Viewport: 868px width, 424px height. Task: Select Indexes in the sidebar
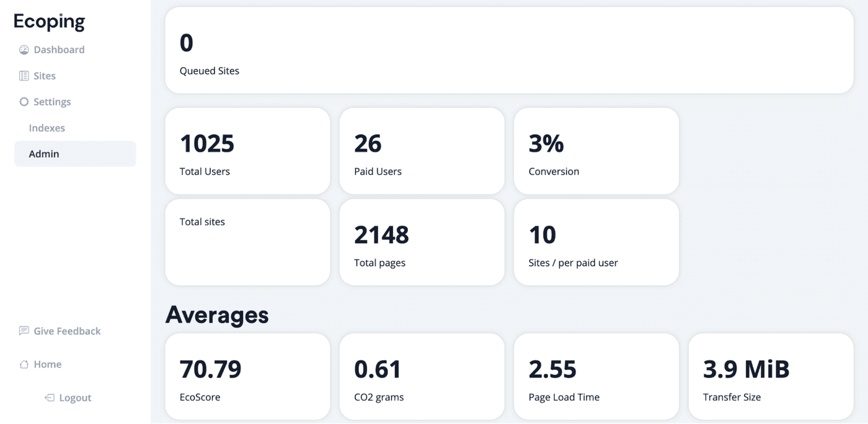[46, 128]
